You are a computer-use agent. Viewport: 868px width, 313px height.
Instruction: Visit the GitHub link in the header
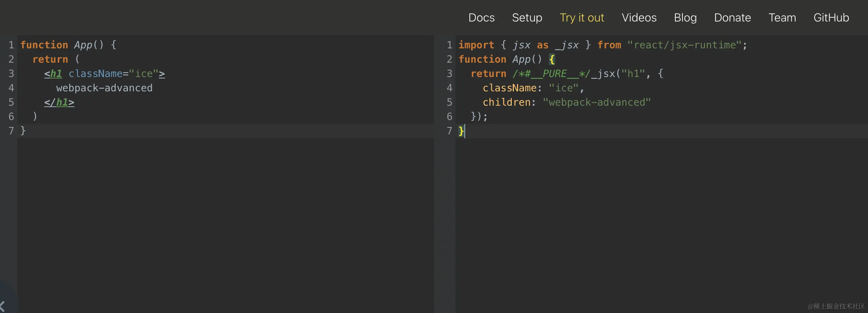click(831, 18)
